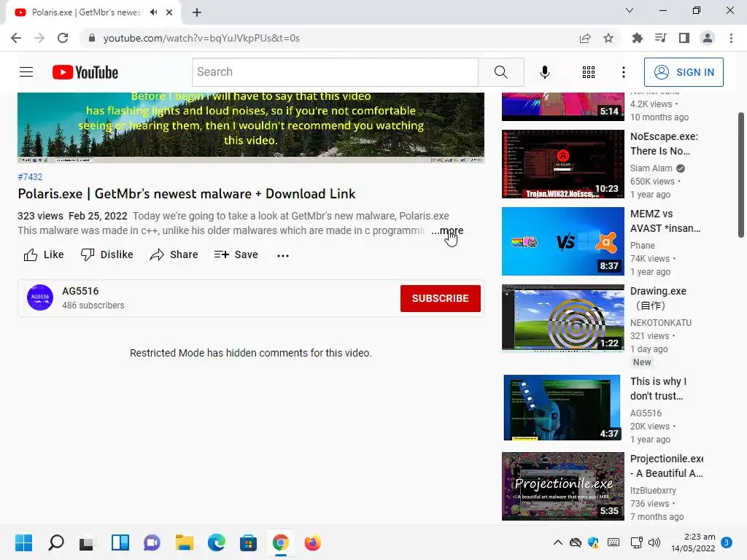Subscribe to AG5516 channel
Screen dimensions: 747x560
pyautogui.click(x=440, y=298)
